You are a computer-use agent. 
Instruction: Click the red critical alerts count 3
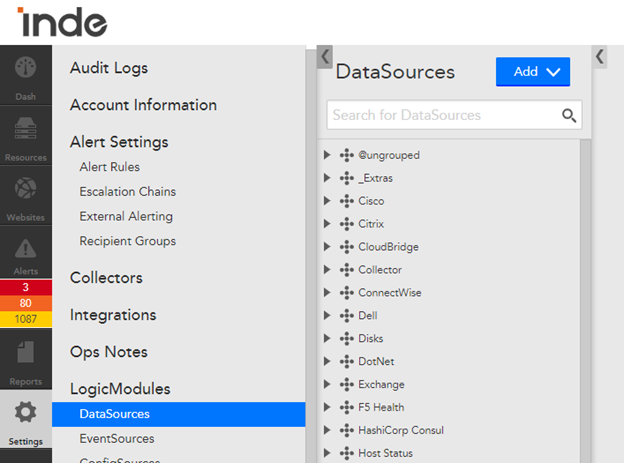(26, 287)
